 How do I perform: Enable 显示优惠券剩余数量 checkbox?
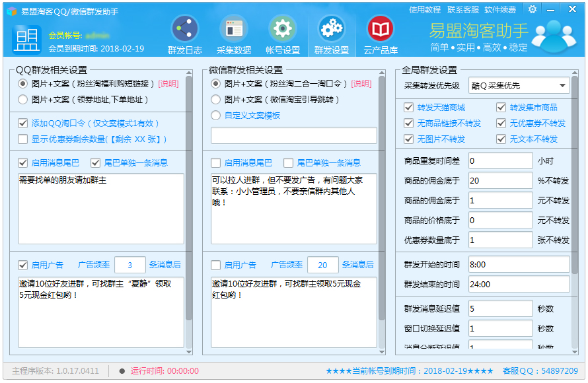coord(23,139)
